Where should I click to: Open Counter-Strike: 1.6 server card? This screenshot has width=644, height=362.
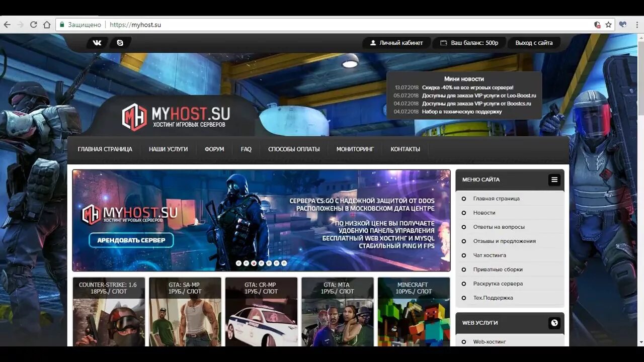109,312
